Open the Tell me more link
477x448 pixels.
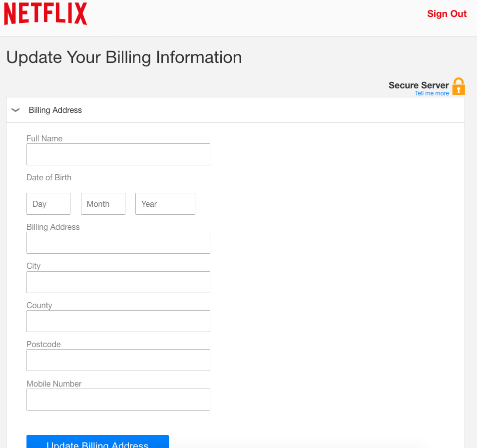pos(432,93)
